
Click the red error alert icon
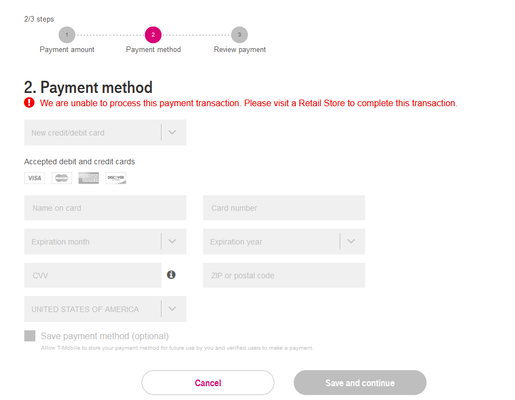[29, 103]
